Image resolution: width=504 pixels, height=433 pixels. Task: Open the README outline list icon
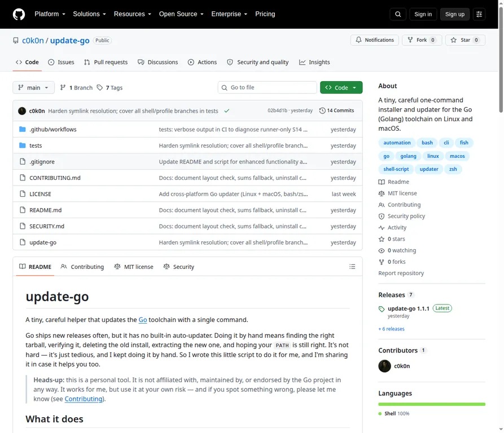tap(352, 267)
